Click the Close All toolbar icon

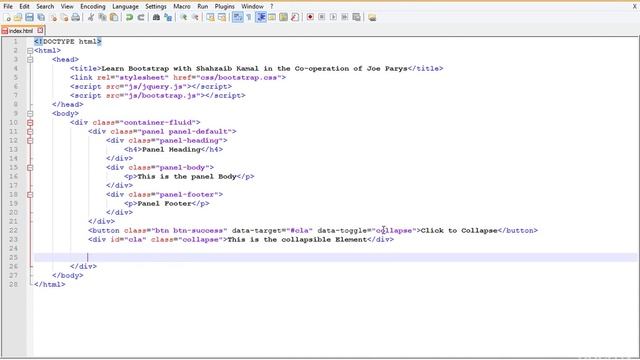click(x=64, y=17)
